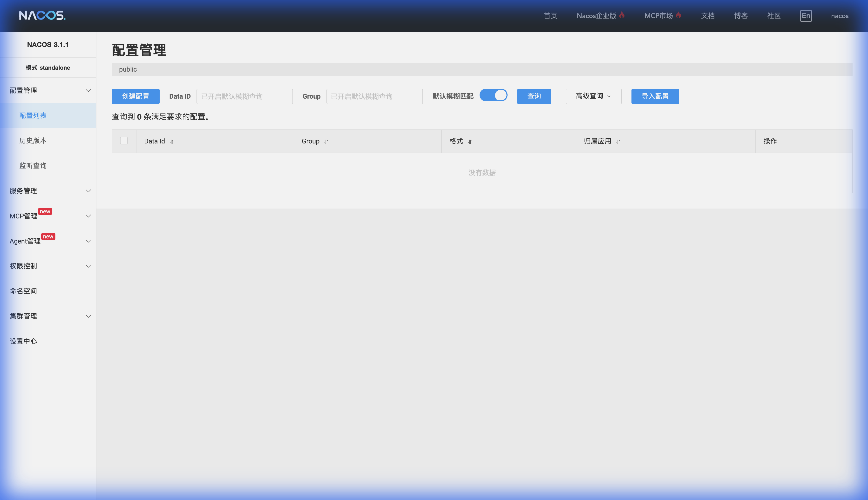The image size is (868, 500).
Task: Click the 导入配置 button
Action: point(655,96)
